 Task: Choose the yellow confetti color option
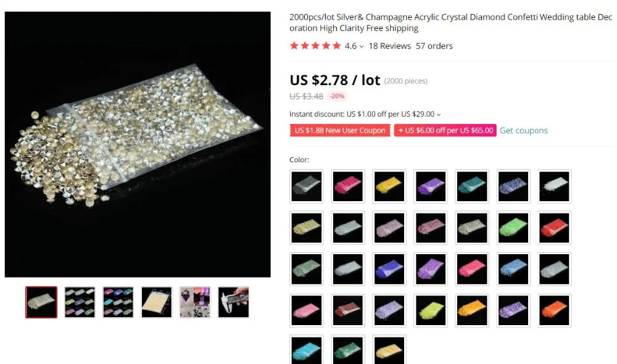pyautogui.click(x=389, y=186)
